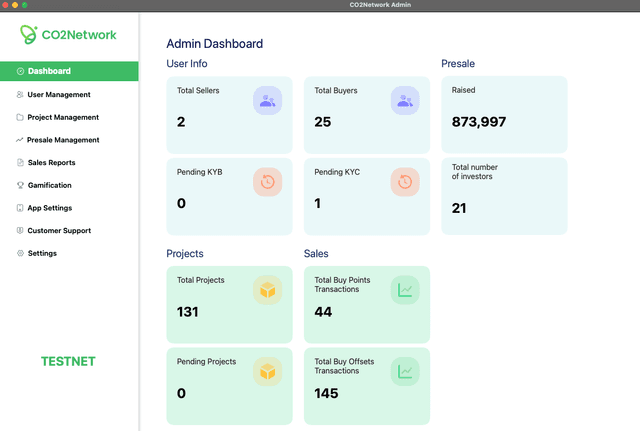Open User Management in the sidebar
Screen dimensions: 640x431
58,95
